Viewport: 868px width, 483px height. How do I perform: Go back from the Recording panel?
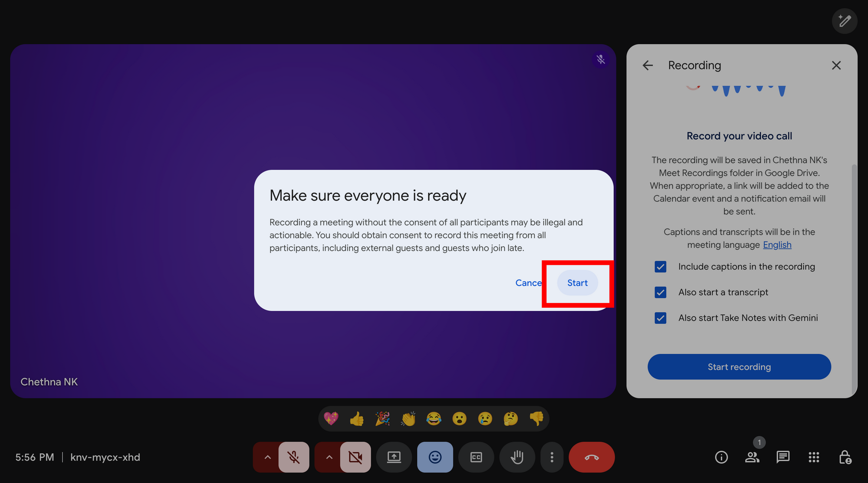click(x=648, y=65)
